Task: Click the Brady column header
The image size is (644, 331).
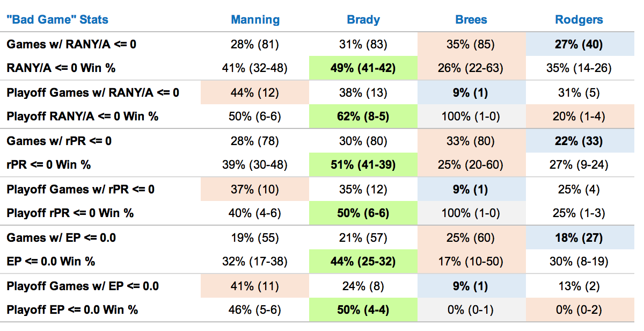Action: pyautogui.click(x=363, y=20)
